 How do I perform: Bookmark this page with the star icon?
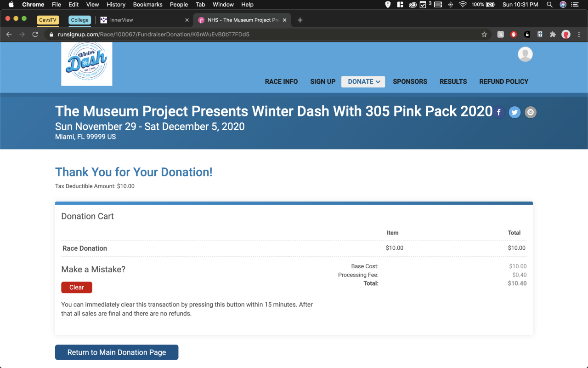tap(484, 34)
